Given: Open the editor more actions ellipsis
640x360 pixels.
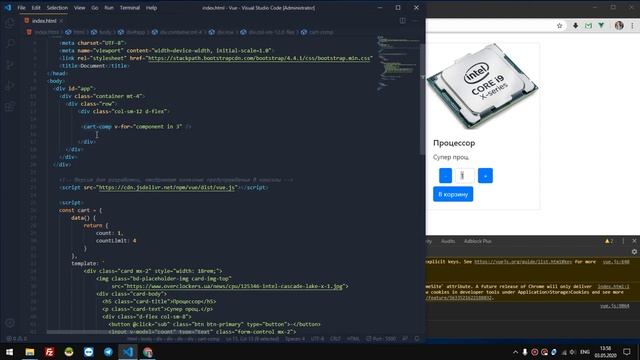Looking at the screenshot, I should 415,20.
